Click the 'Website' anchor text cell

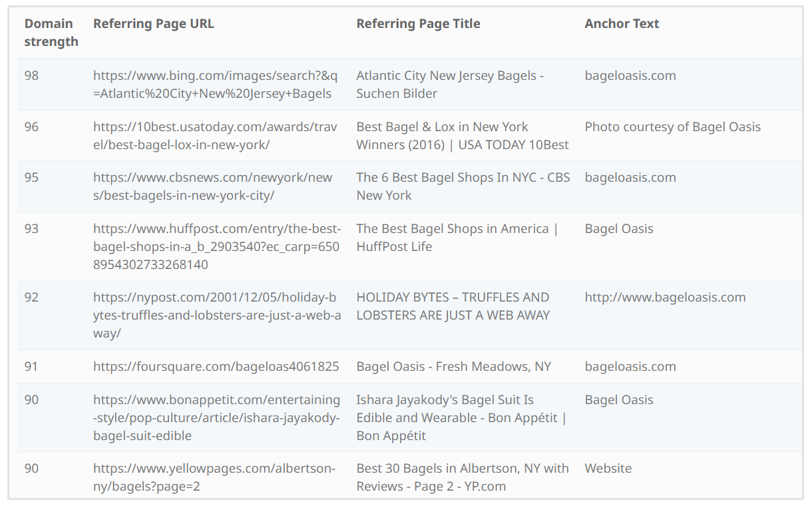point(608,469)
